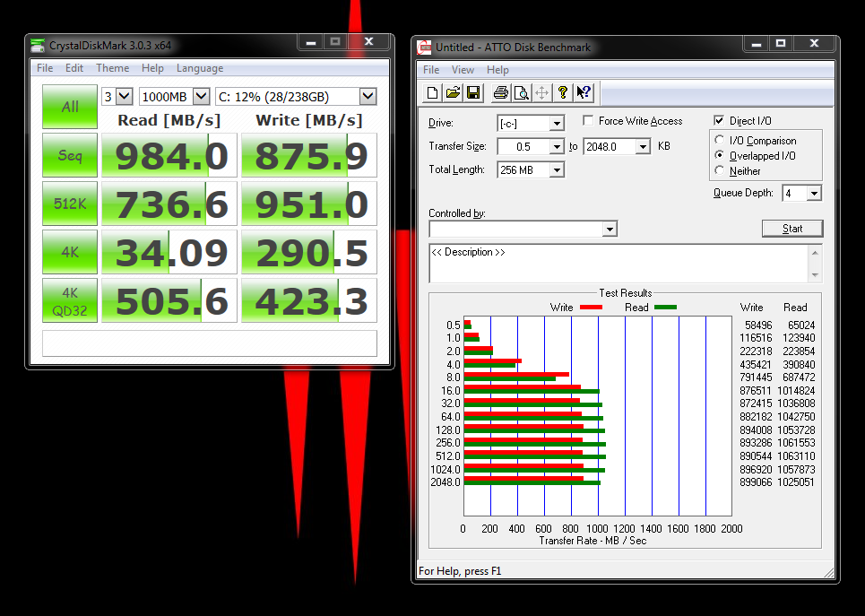The image size is (865, 616).
Task: Click the ATTO write value 58496
Action: pos(758,325)
